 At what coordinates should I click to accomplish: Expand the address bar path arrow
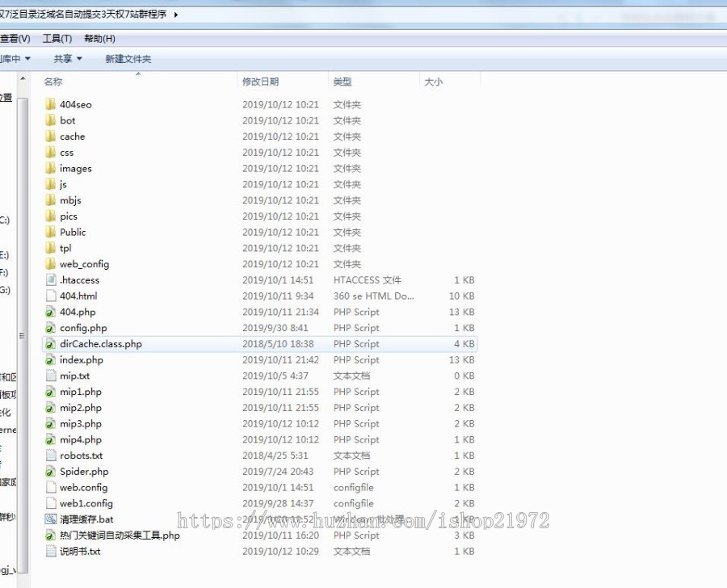pyautogui.click(x=176, y=15)
